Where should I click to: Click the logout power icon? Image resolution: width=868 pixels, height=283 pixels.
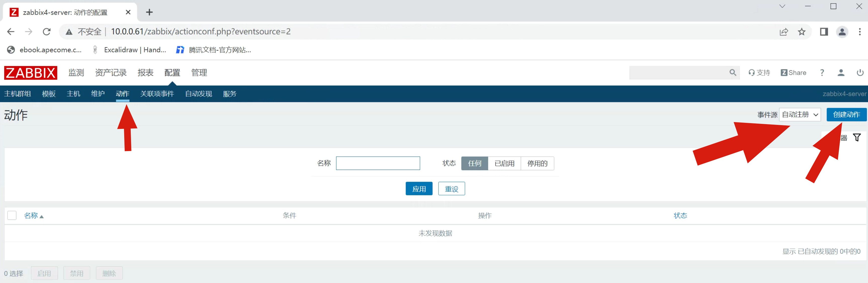tap(860, 73)
